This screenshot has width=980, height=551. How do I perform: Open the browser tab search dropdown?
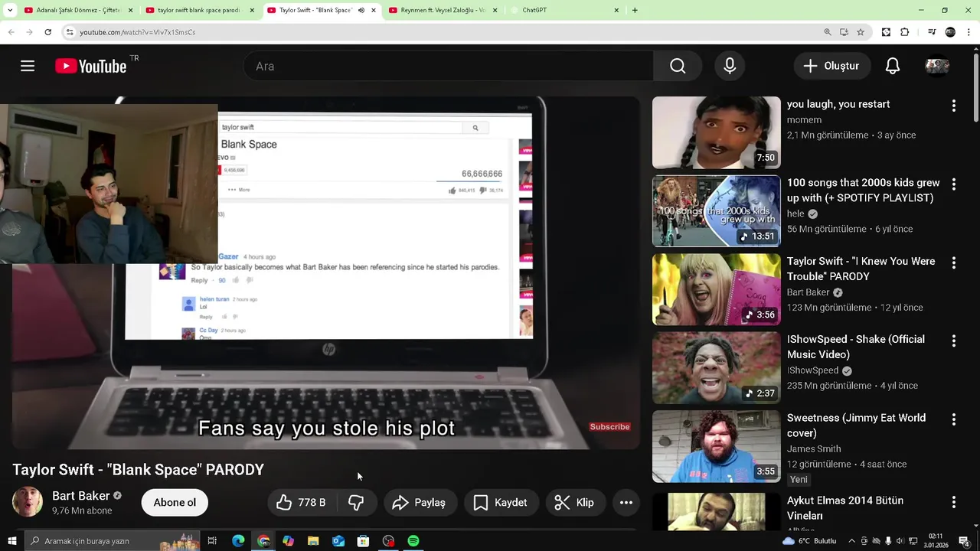pos(10,10)
